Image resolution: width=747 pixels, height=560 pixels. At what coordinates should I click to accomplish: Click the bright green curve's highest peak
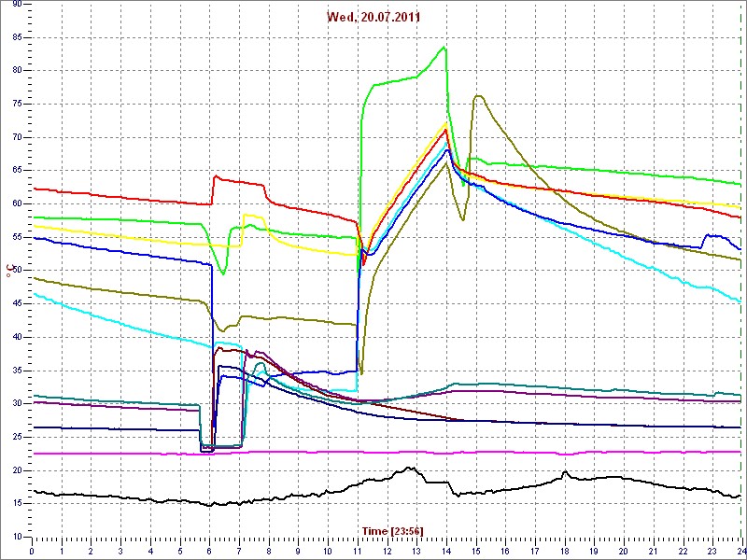[x=445, y=48]
